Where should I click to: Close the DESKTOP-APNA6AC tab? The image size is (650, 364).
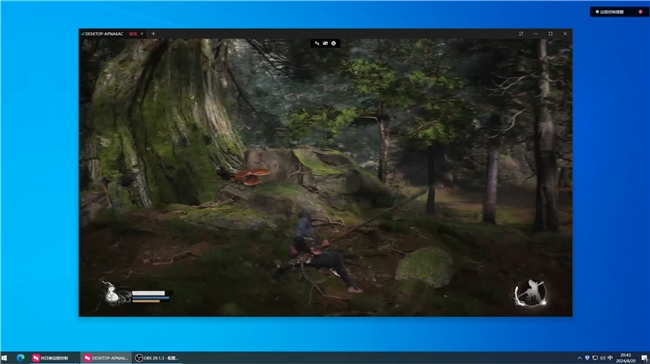click(142, 34)
